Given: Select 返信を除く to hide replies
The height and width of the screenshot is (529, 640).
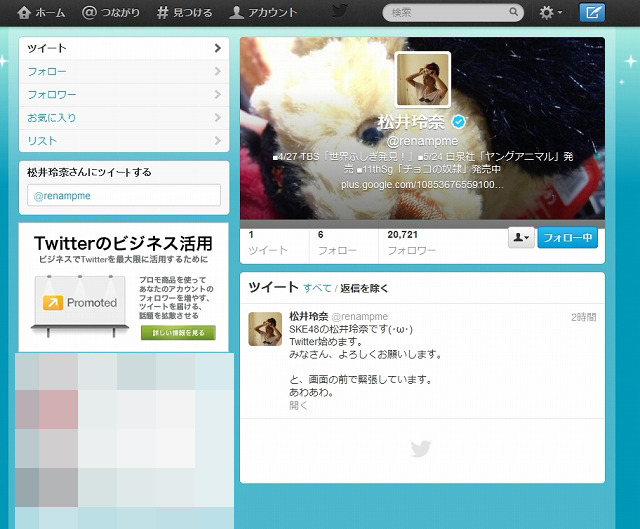Looking at the screenshot, I should [364, 289].
